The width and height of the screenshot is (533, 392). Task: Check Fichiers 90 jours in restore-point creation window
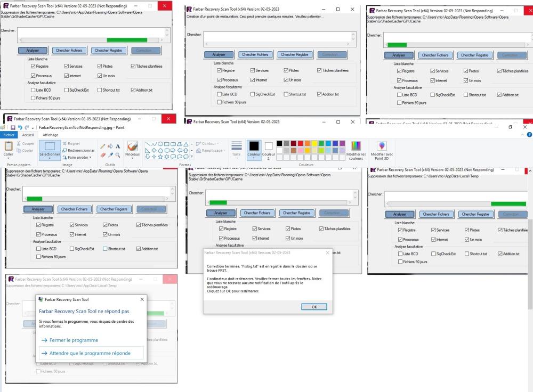(x=219, y=102)
